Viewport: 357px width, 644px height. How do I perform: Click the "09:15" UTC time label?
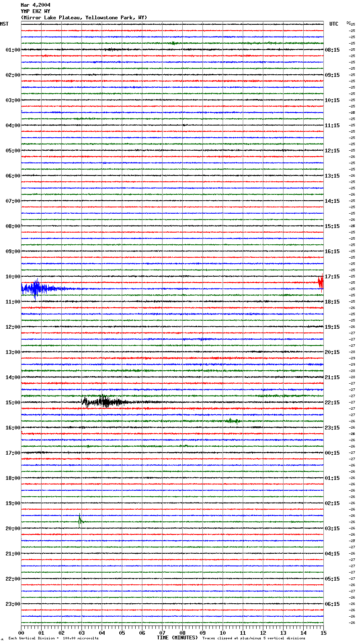332,75
